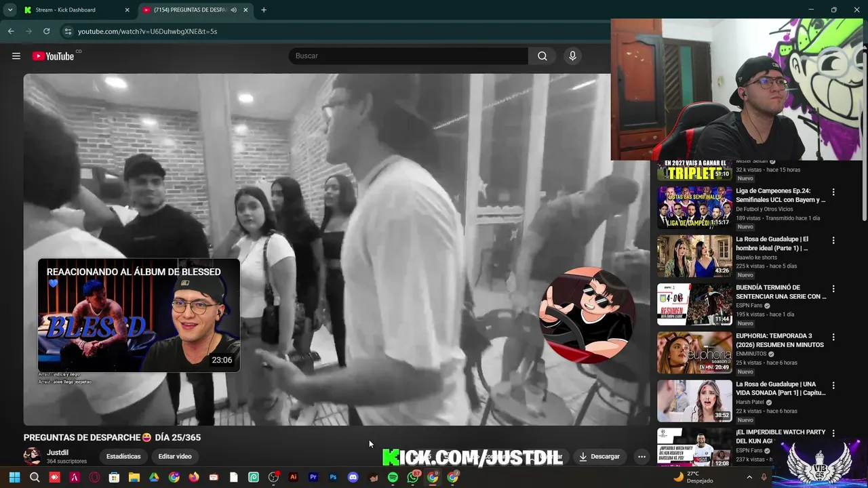Click the search magnifier button
Viewport: 868px width, 488px height.
[542, 56]
